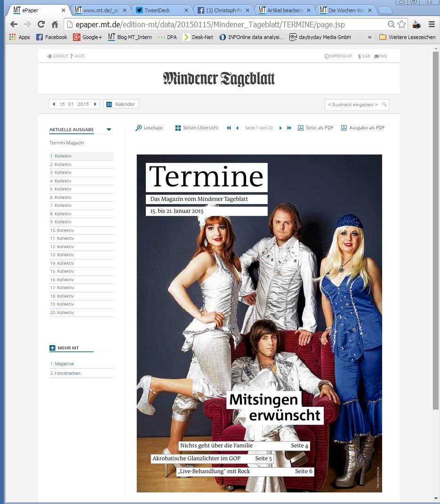Expand the Mehr MT plus section
Screen dimensions: 440x504
point(52,348)
